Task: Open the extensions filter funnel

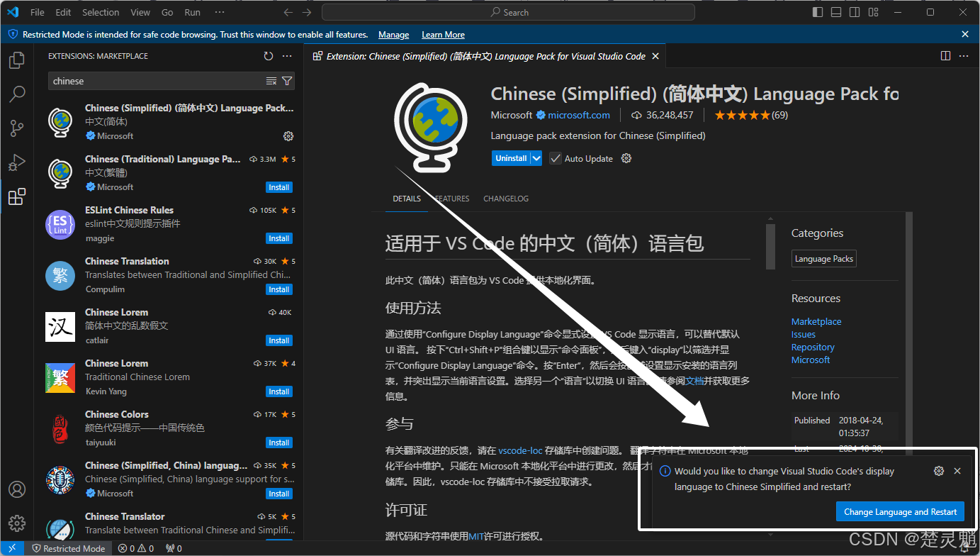Action: tap(287, 81)
